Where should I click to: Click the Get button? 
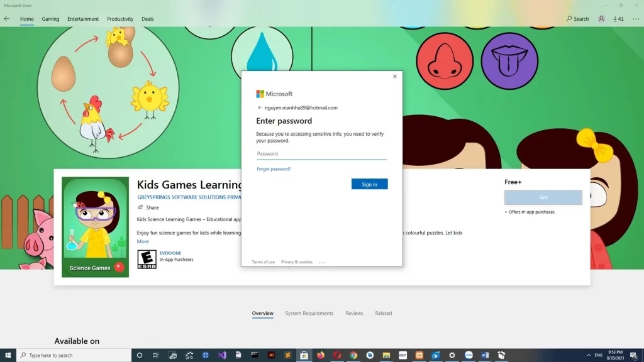(x=543, y=197)
